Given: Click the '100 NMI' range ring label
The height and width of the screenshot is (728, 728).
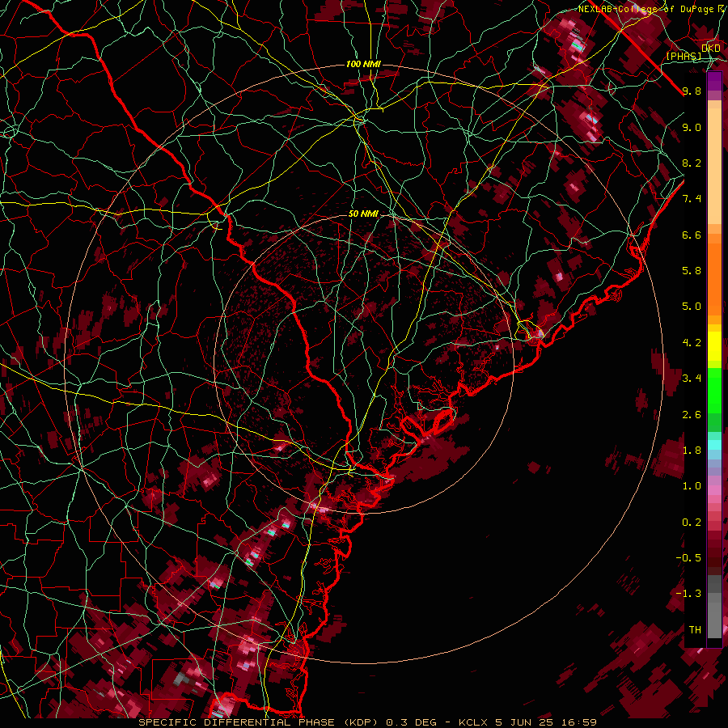Looking at the screenshot, I should coord(363,64).
